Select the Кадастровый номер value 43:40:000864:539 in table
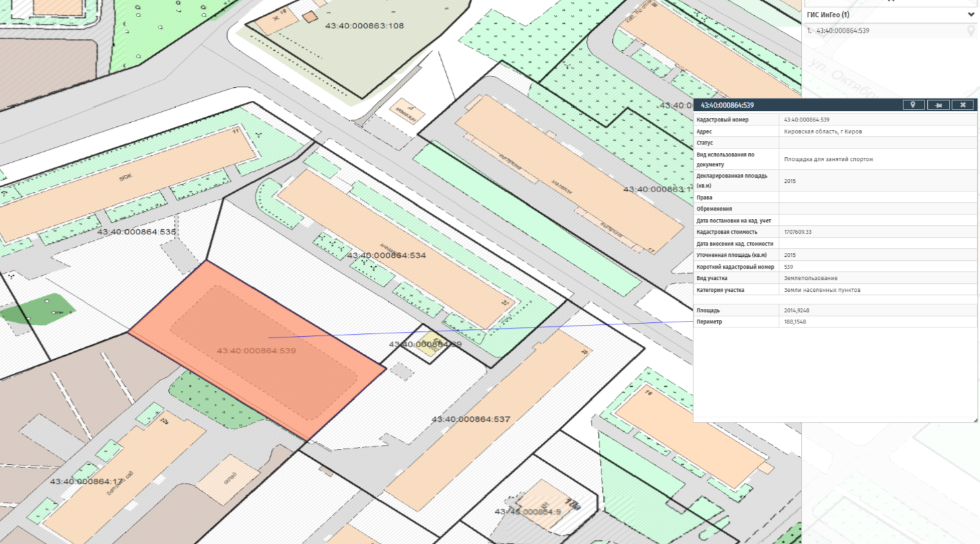This screenshot has width=980, height=544. (806, 120)
